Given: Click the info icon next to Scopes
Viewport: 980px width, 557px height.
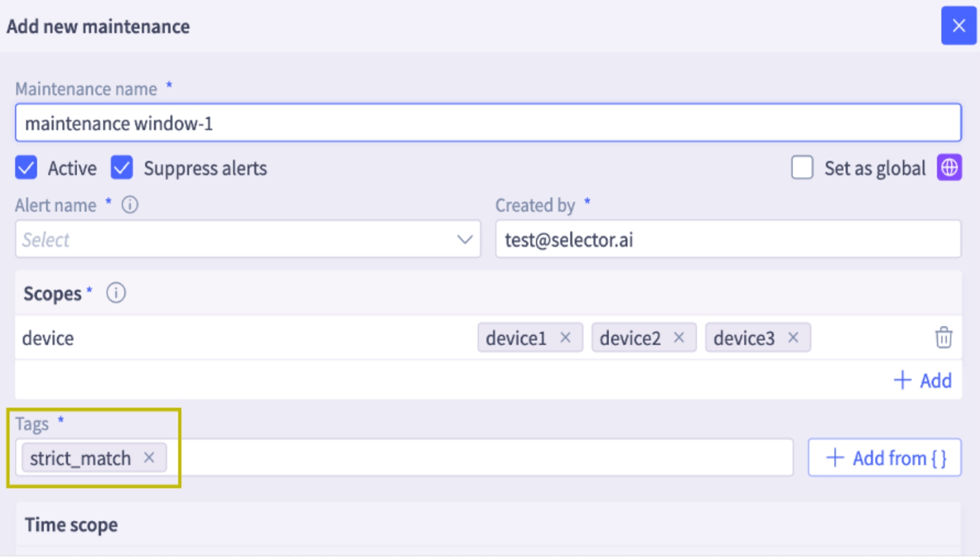Looking at the screenshot, I should point(116,293).
